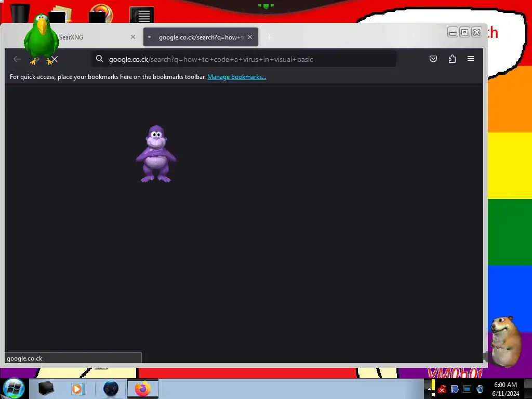Open the Manage bookmarks link
Screen dimensions: 532x399
[237, 77]
